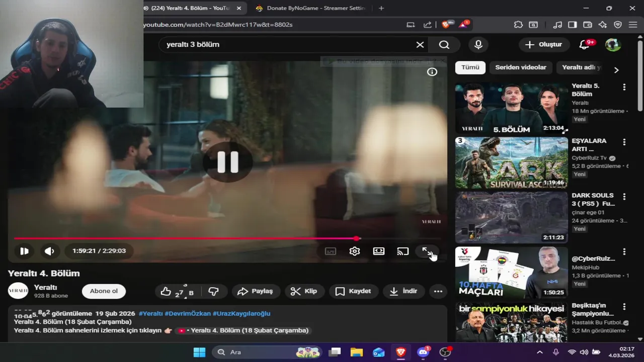The height and width of the screenshot is (362, 644).
Task: Open Brave Rewards triangle icon
Action: (x=463, y=24)
